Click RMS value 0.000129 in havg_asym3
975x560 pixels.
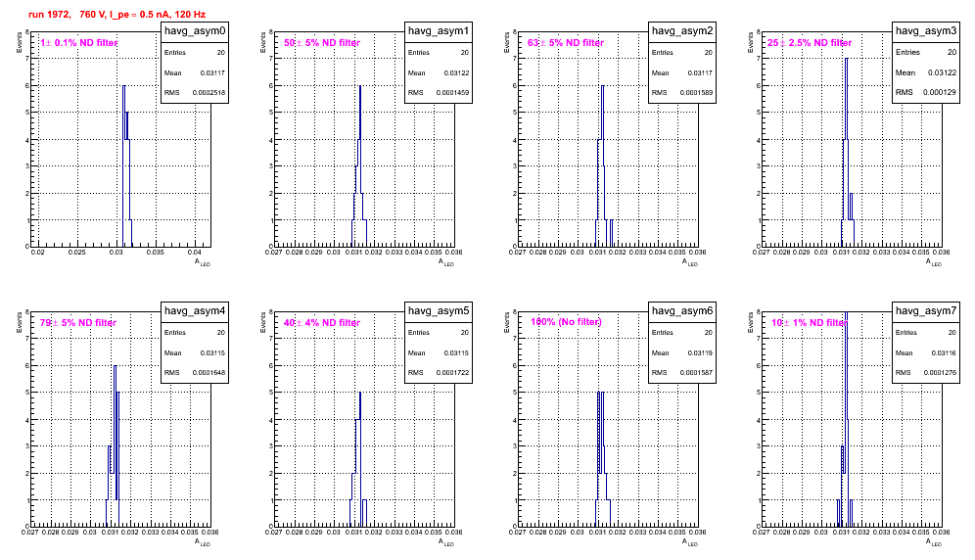coord(940,92)
